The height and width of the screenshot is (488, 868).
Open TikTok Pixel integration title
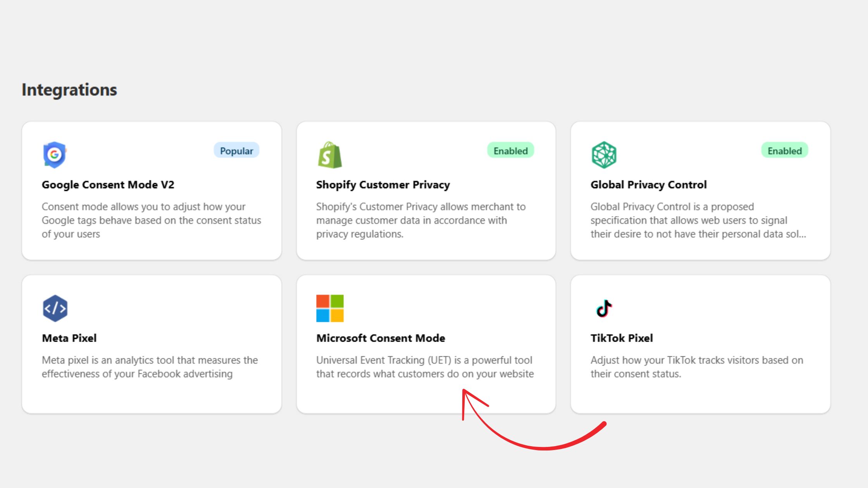622,338
